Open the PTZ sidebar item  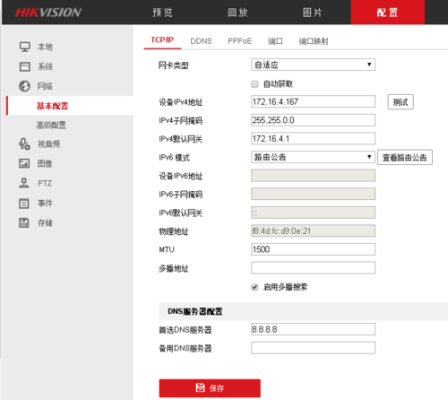(45, 183)
